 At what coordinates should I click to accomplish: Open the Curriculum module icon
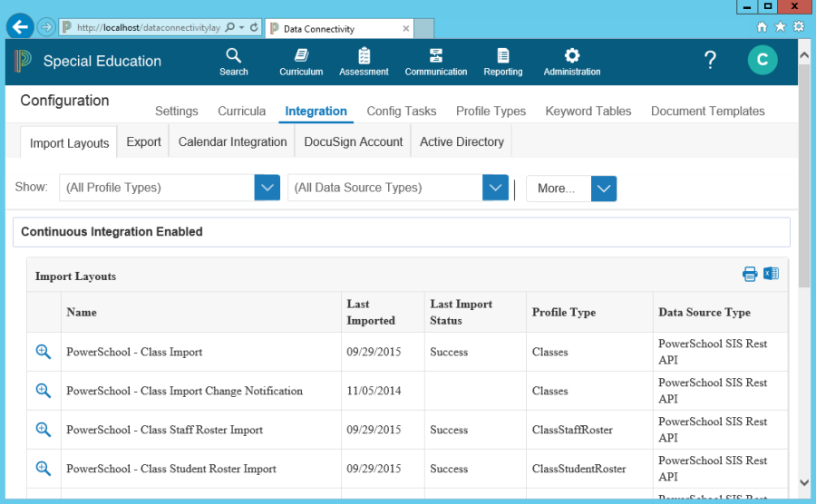pos(301,61)
